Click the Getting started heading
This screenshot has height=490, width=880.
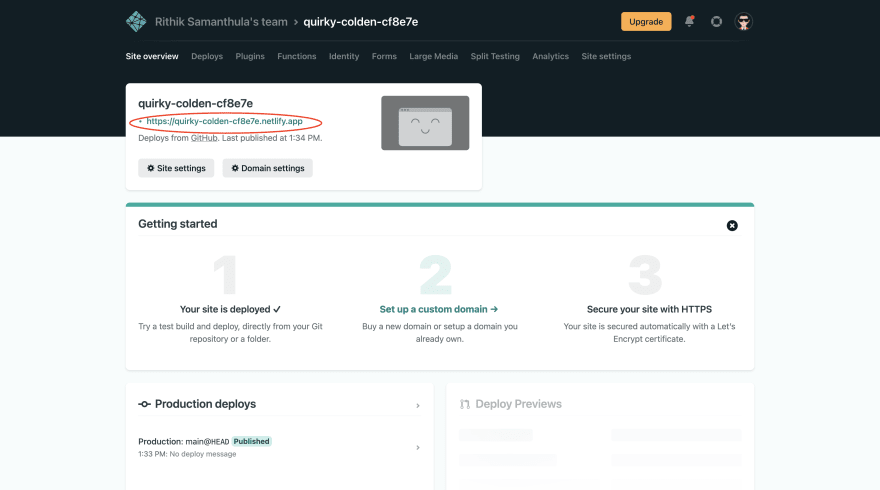pos(177,224)
